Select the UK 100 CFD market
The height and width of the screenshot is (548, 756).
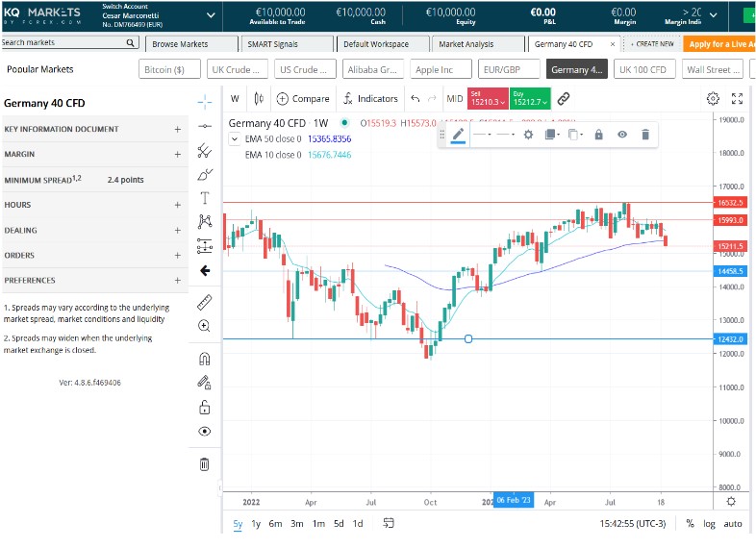click(x=644, y=69)
